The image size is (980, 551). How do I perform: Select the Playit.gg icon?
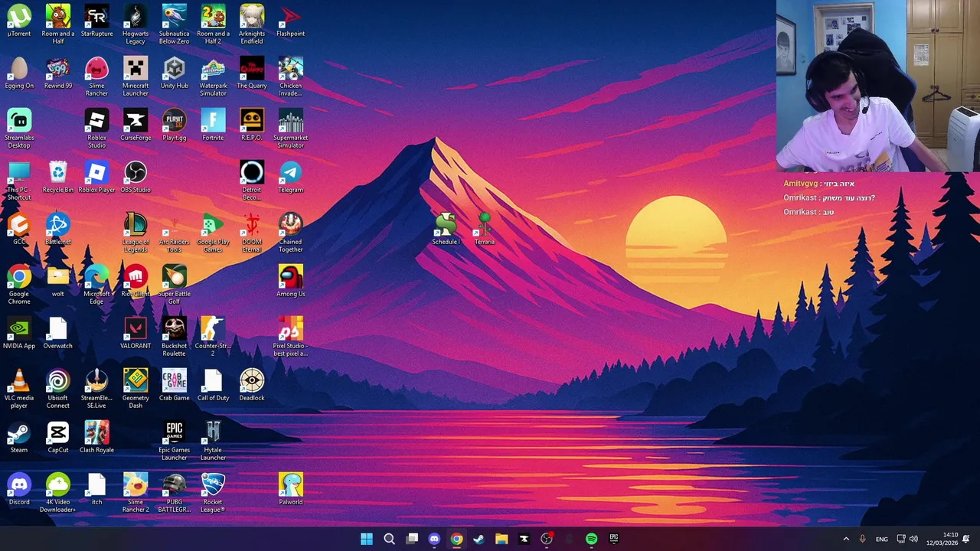pyautogui.click(x=174, y=126)
